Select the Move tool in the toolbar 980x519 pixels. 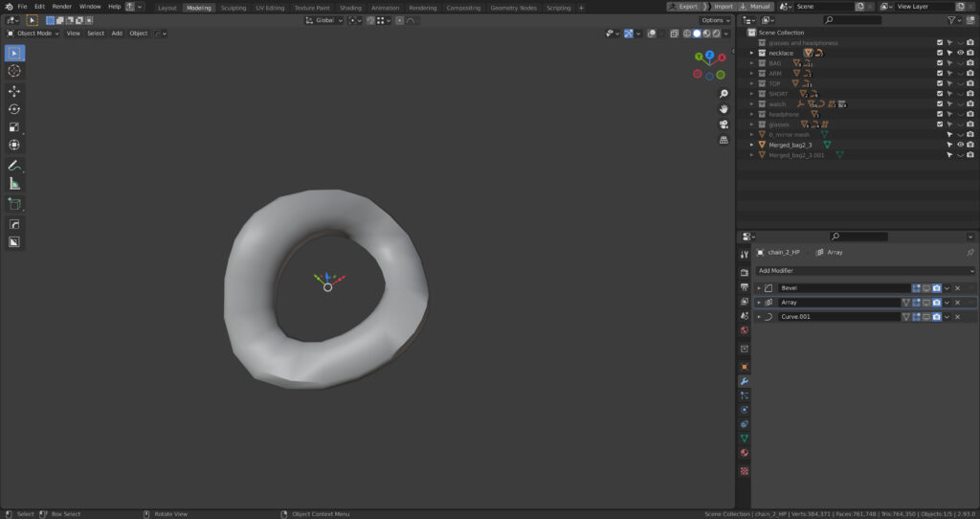point(14,91)
